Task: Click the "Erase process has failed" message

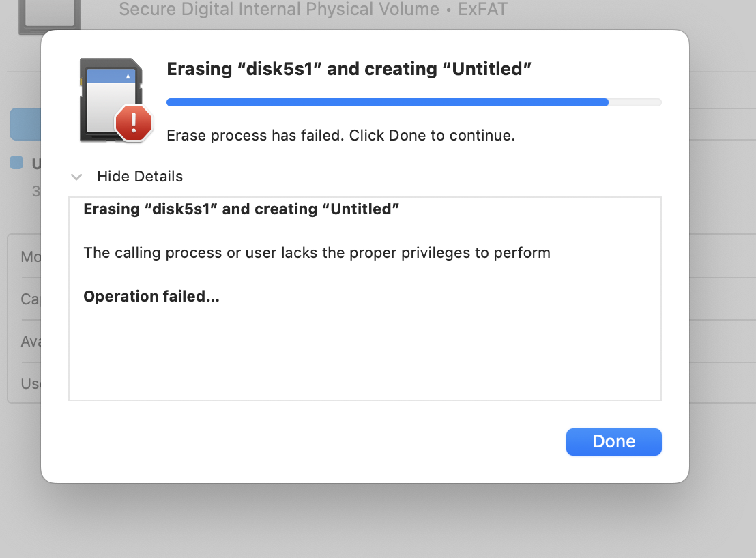Action: click(x=341, y=135)
